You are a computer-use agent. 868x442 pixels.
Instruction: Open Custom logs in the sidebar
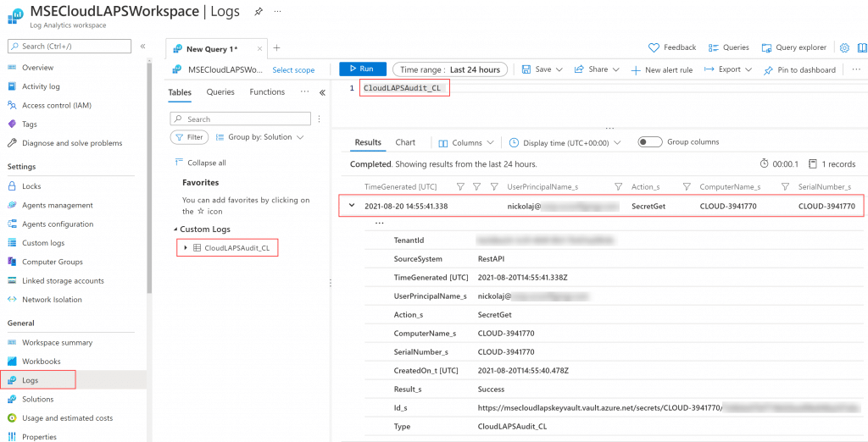(x=43, y=243)
